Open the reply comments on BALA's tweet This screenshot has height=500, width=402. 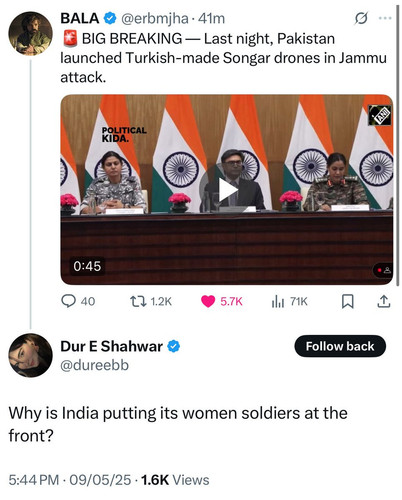[78, 301]
